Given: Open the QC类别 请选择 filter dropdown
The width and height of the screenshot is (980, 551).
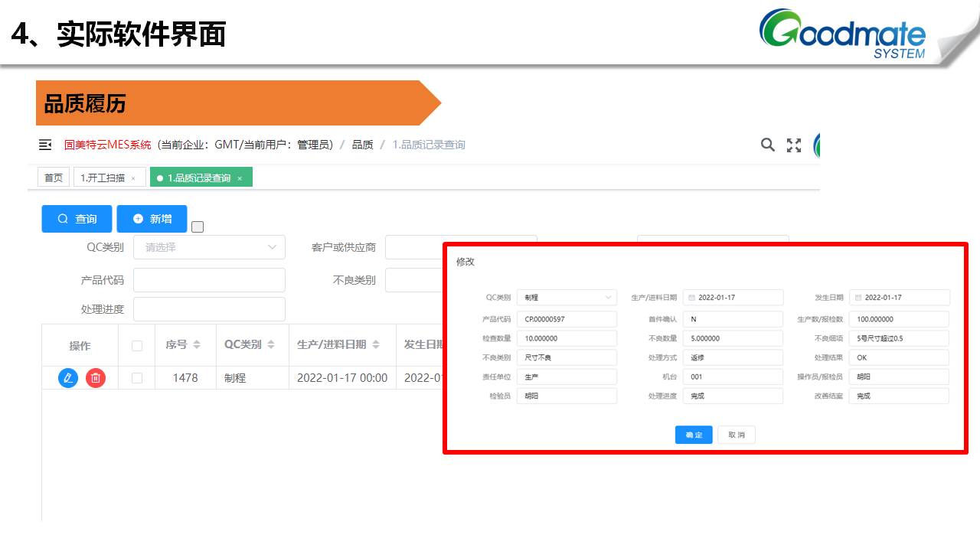Looking at the screenshot, I should 209,247.
